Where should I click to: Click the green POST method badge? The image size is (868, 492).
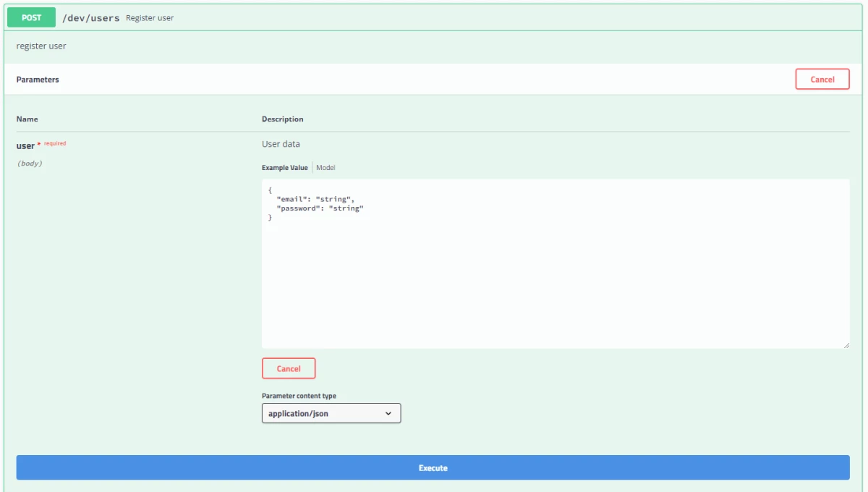tap(31, 17)
